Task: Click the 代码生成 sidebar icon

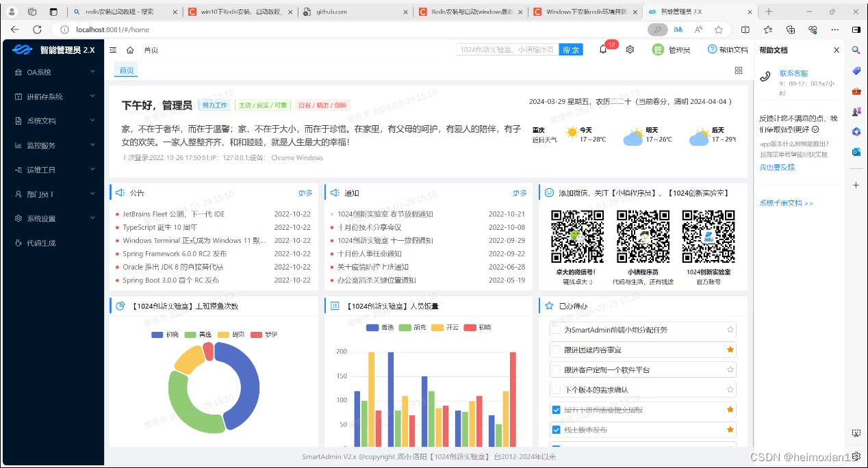Action: [x=19, y=243]
